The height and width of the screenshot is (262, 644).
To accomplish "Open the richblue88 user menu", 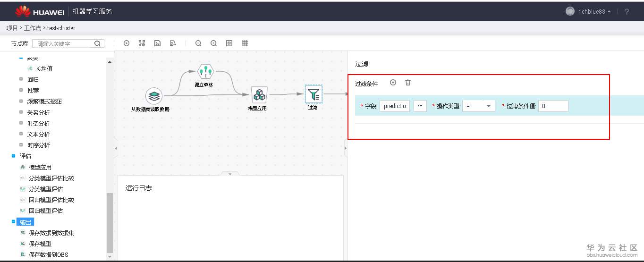I will pos(594,12).
